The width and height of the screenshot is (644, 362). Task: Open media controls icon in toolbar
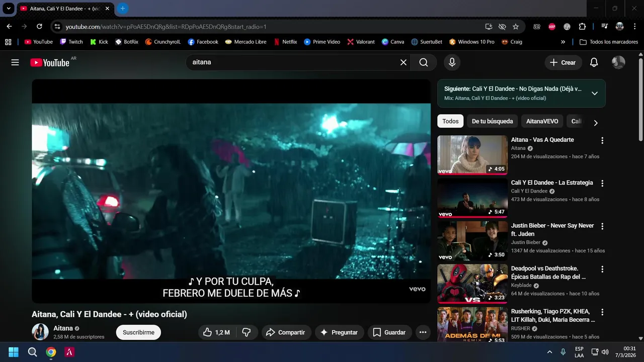(604, 27)
